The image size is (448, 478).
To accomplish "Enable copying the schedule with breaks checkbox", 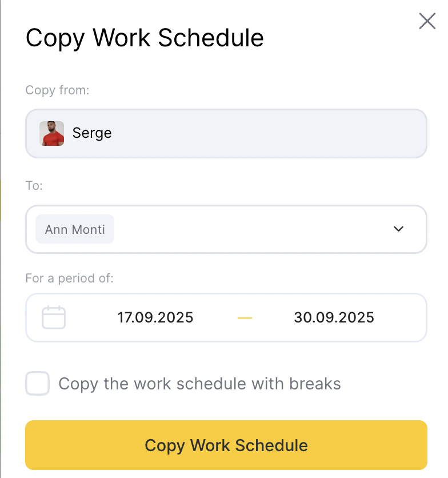I will click(x=38, y=384).
